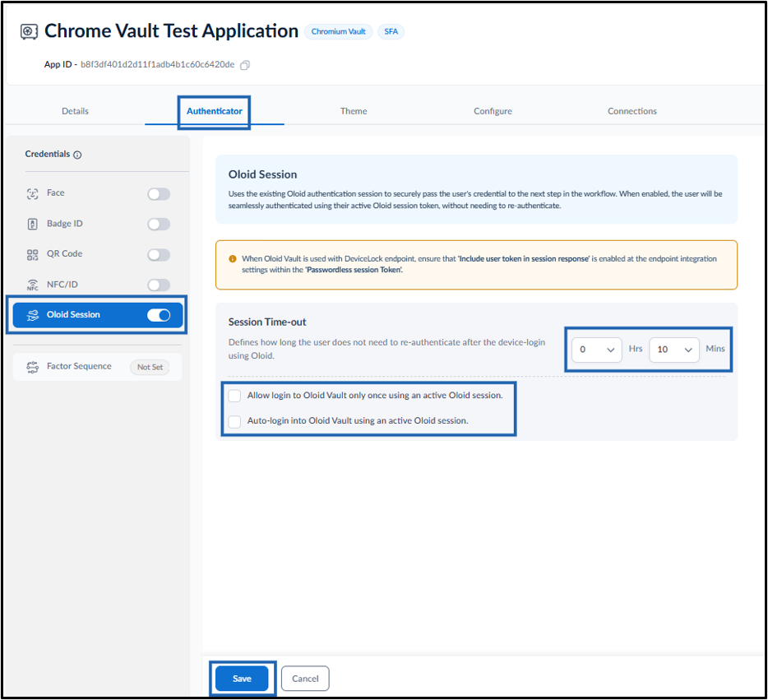
Task: Switch on the NFC/ID toggle
Action: (x=159, y=285)
